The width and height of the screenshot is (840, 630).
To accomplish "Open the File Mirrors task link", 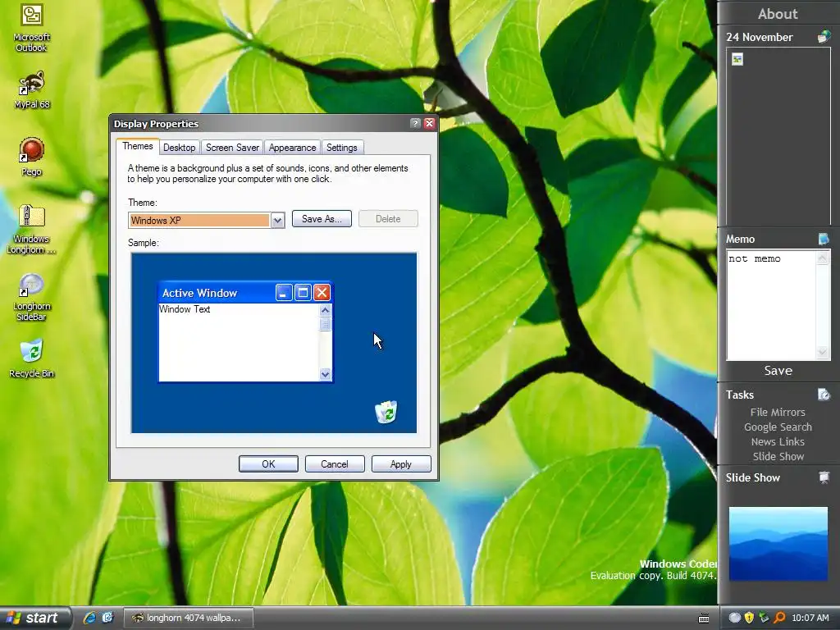I will pyautogui.click(x=778, y=412).
